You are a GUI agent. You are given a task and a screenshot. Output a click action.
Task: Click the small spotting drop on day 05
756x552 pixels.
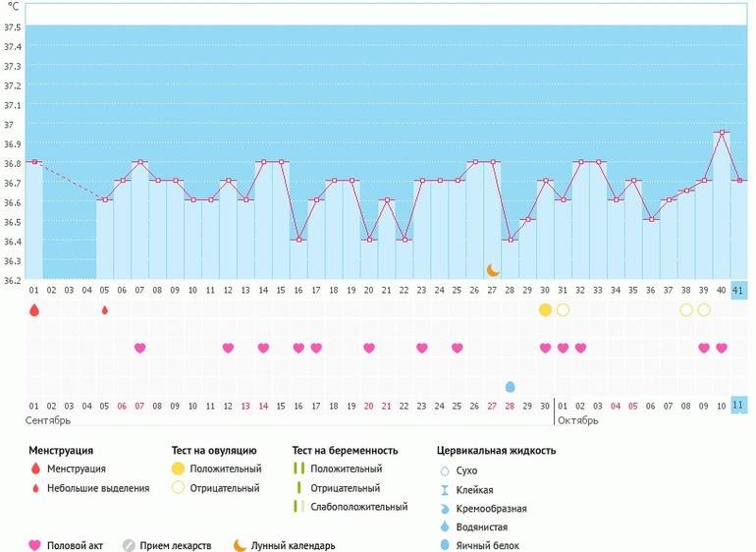pos(105,309)
